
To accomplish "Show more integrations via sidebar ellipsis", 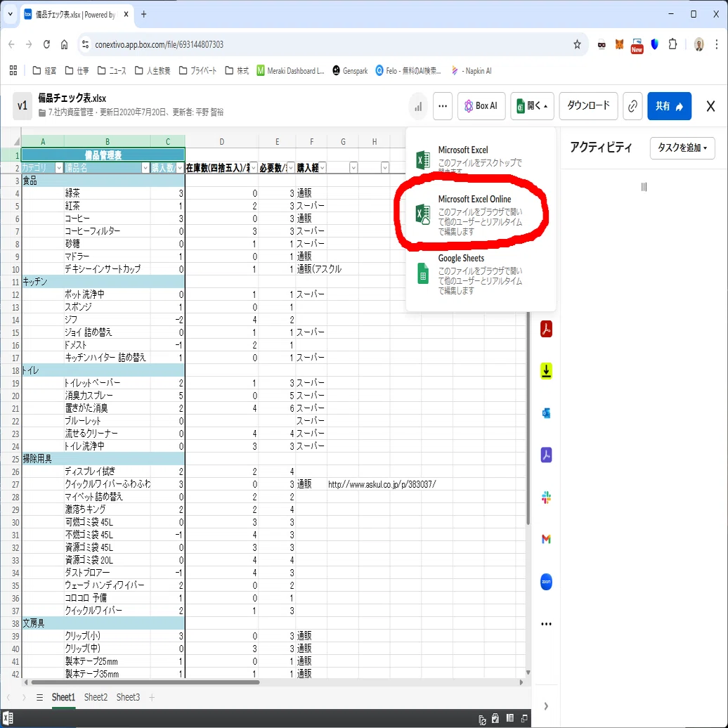I will click(x=547, y=624).
